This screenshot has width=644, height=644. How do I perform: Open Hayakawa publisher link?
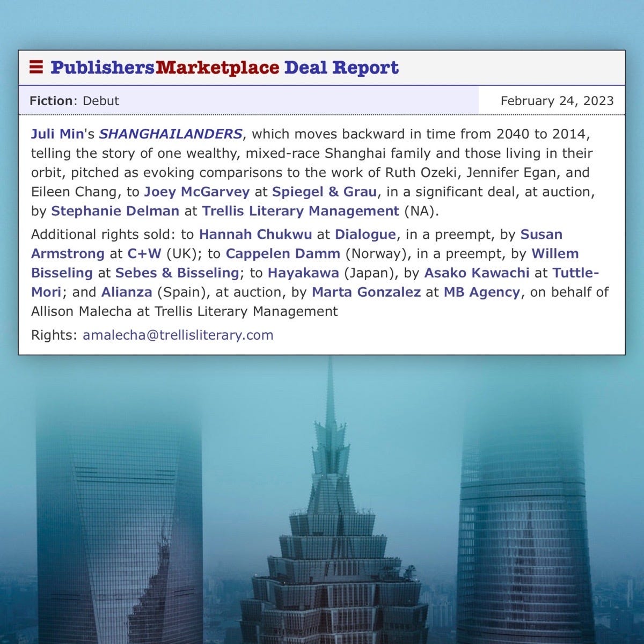click(x=303, y=273)
